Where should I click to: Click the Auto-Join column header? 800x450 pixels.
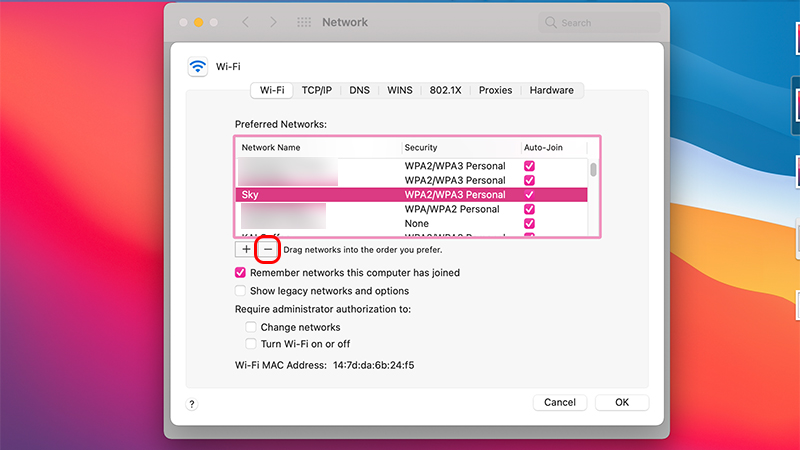click(x=543, y=147)
